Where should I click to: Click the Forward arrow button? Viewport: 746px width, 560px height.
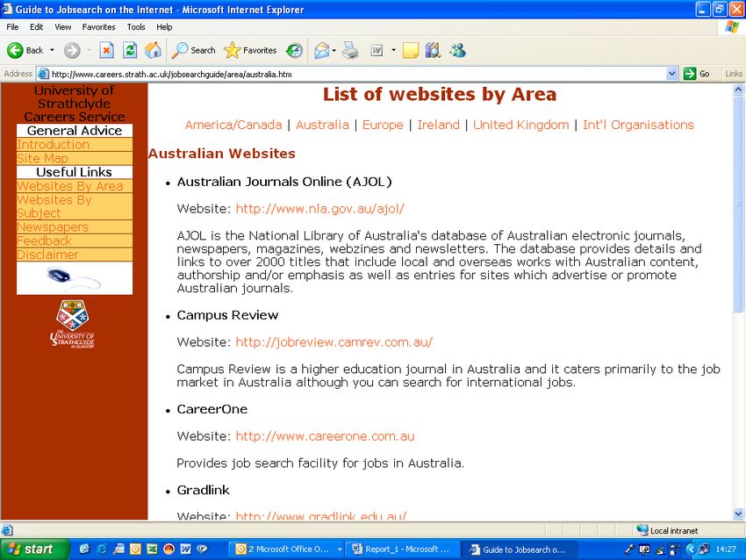coord(72,50)
